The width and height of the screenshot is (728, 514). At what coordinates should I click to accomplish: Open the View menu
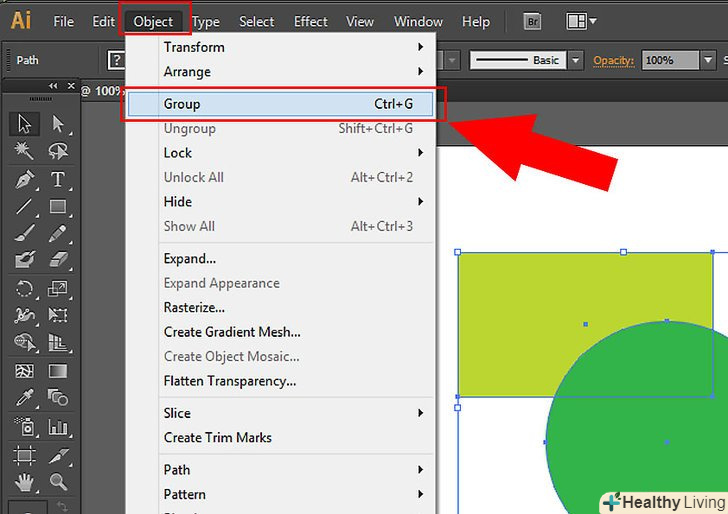point(360,21)
